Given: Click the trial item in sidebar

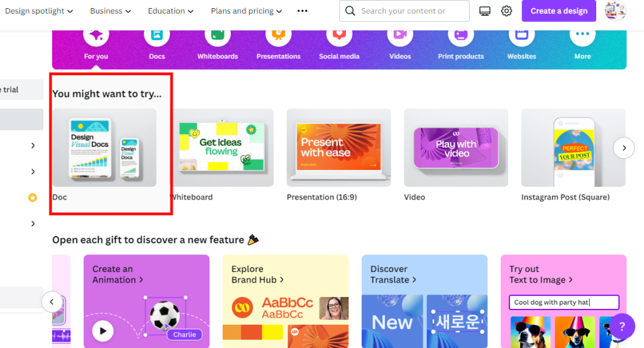Looking at the screenshot, I should [x=21, y=89].
